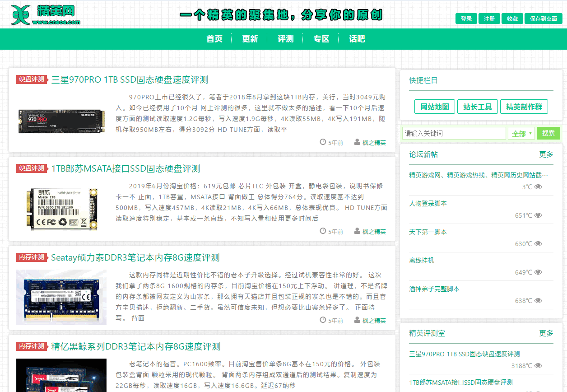The image size is (567, 392).
Task: Select 话吧 in the navigation bar
Action: [x=357, y=39]
